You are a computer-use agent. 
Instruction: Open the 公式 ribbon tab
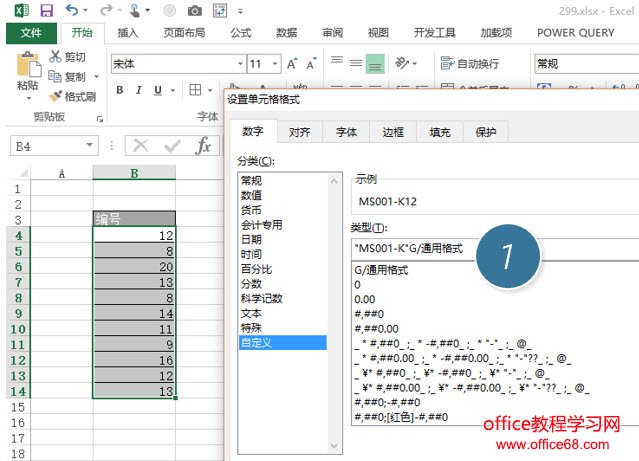click(241, 33)
